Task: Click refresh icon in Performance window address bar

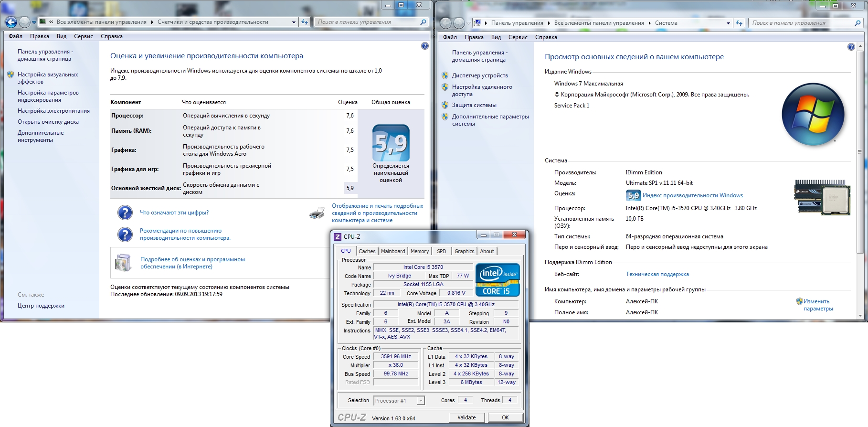Action: tap(305, 22)
